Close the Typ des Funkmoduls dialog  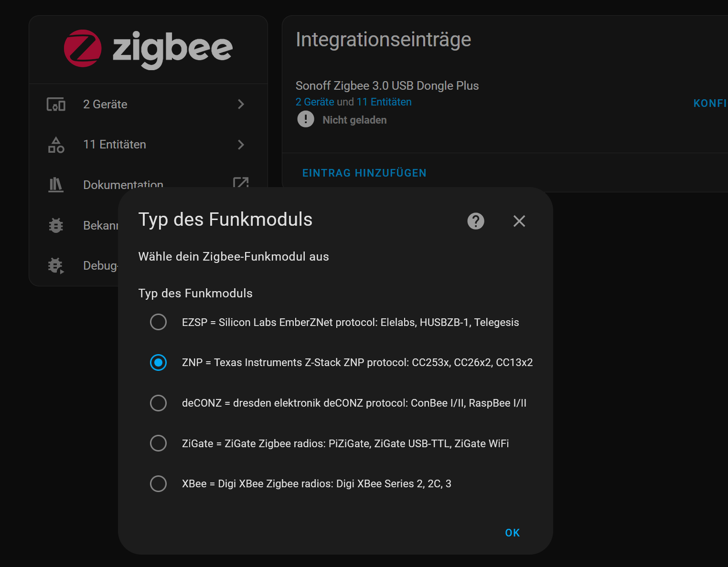519,221
